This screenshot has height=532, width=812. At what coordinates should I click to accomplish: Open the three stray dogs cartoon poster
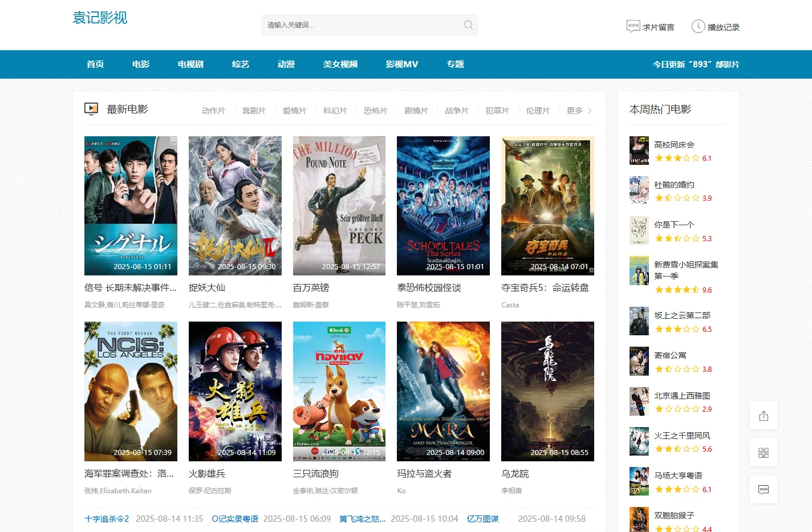339,391
